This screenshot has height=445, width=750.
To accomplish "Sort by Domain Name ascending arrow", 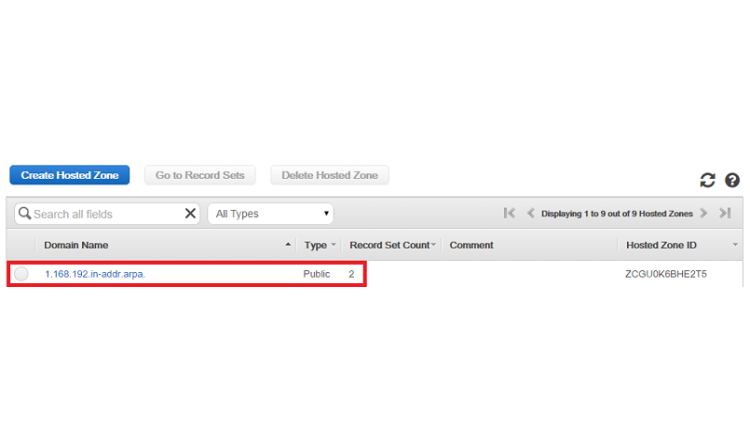I will [289, 245].
